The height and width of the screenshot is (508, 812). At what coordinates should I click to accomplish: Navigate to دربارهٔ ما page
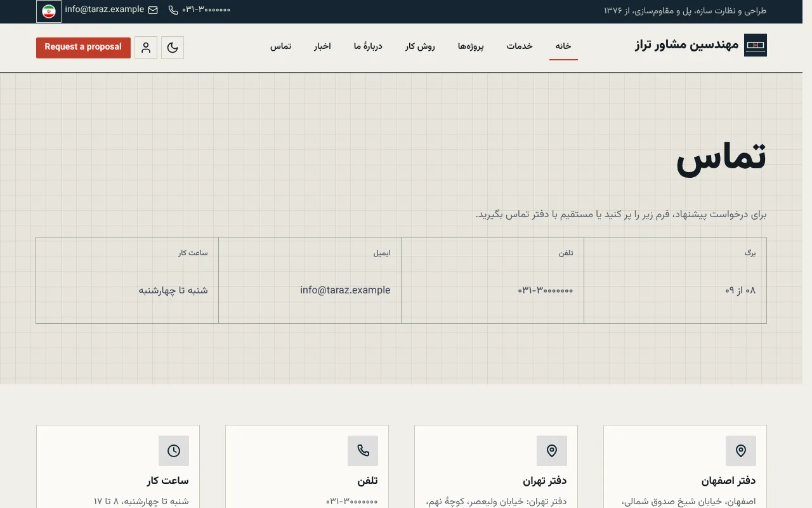[x=368, y=46]
